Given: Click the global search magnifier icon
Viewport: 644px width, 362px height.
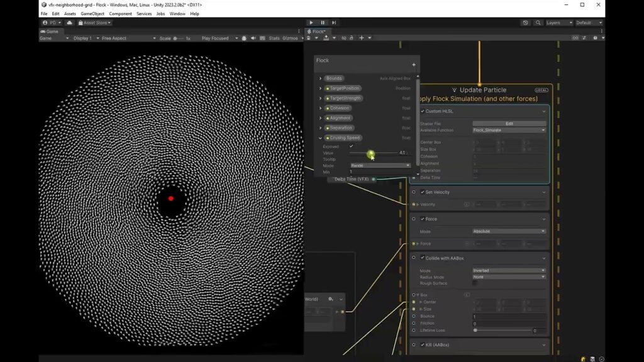Looking at the screenshot, I should (x=538, y=23).
